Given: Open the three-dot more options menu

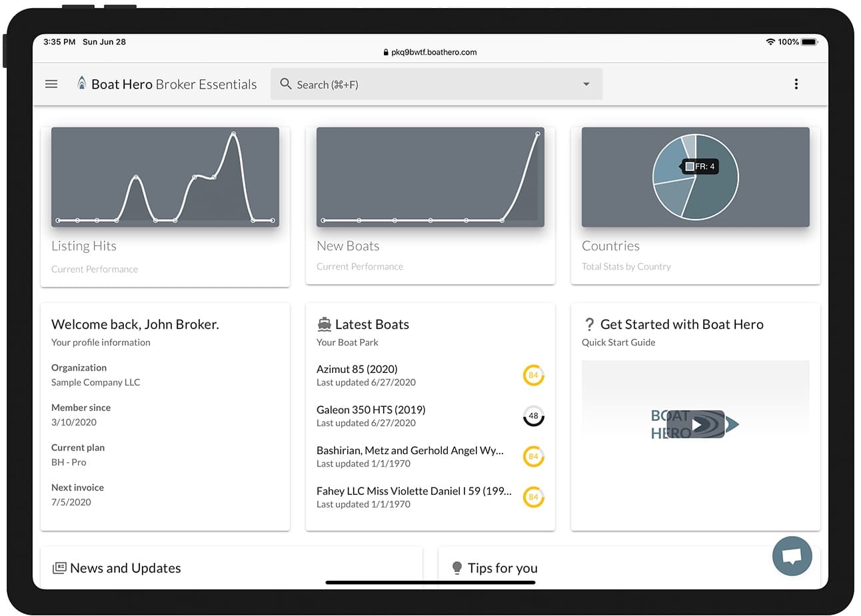Looking at the screenshot, I should [x=796, y=84].
